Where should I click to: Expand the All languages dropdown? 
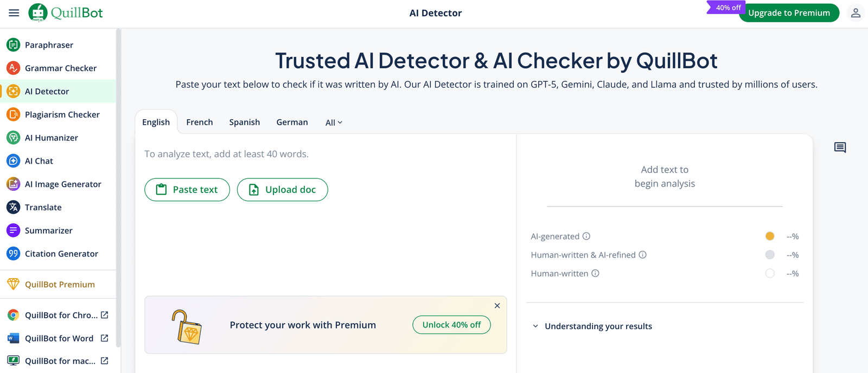334,123
